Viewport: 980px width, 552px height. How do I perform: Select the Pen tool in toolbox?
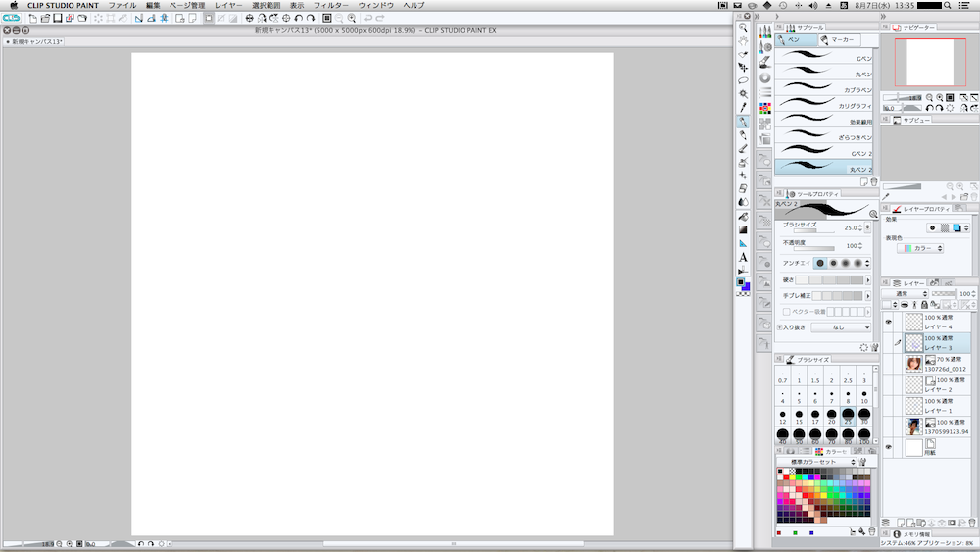click(743, 122)
